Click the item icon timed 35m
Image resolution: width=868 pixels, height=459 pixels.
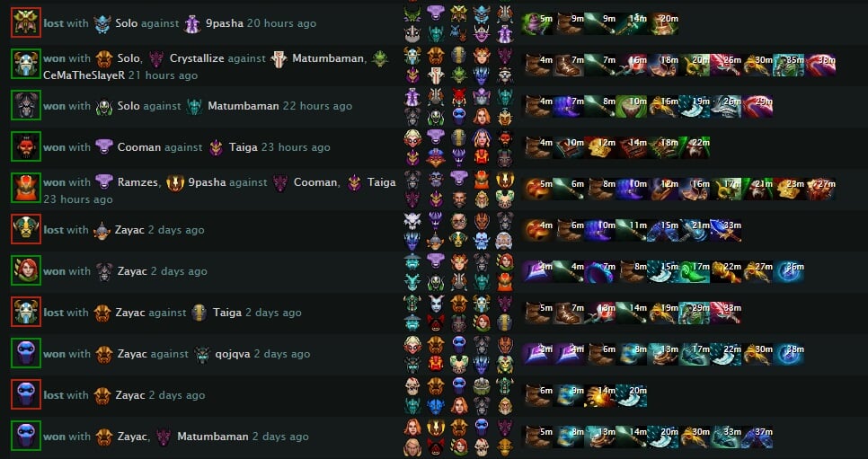(x=789, y=65)
